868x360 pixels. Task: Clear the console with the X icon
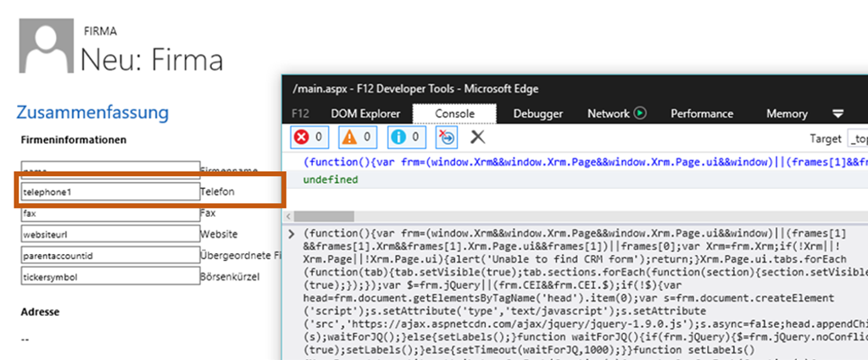pyautogui.click(x=478, y=136)
